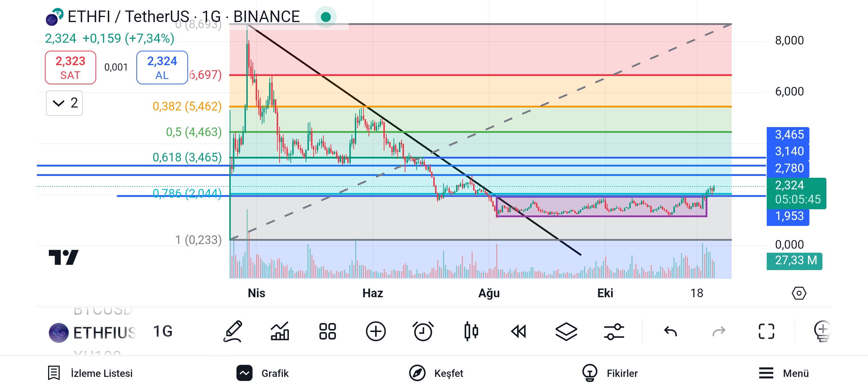This screenshot has width=868, height=391.
Task: Open the alarm clock alert icon
Action: 423,331
